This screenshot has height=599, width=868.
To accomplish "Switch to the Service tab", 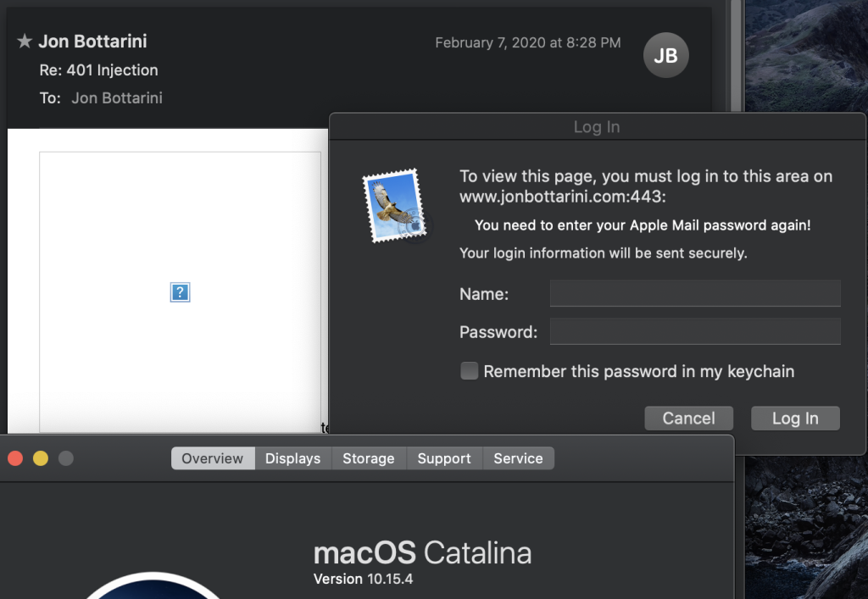I will pyautogui.click(x=518, y=458).
